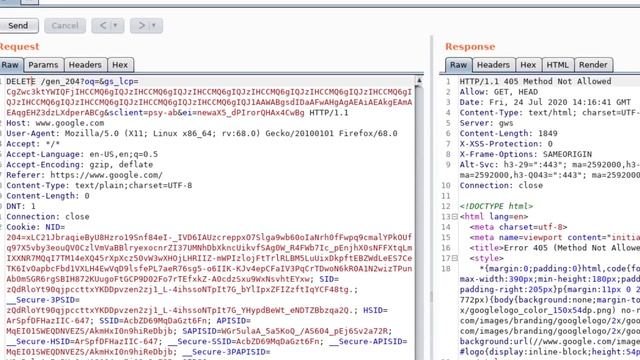Screen dimensions: 640x360
Task: Click the request scrollbar up arrow
Action: [419, 81]
